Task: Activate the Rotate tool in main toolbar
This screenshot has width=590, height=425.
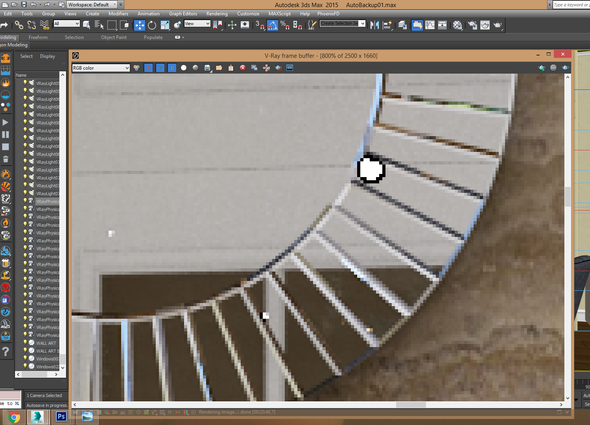Action: (x=152, y=25)
